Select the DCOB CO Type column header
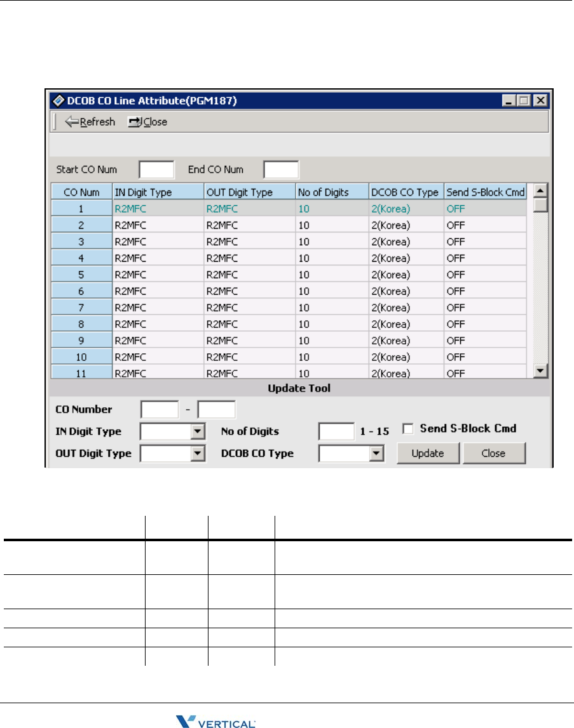 click(x=407, y=192)
